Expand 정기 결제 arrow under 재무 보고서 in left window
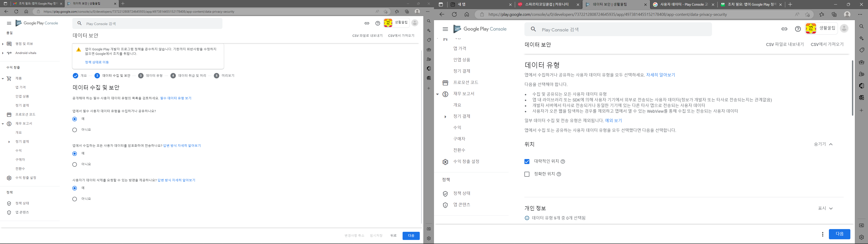The height and width of the screenshot is (244, 868). (9, 142)
